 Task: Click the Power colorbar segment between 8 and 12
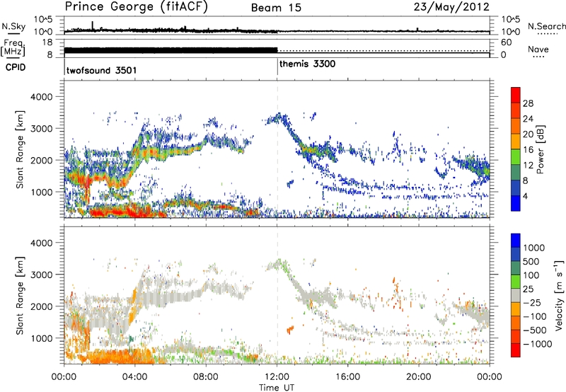[516, 173]
